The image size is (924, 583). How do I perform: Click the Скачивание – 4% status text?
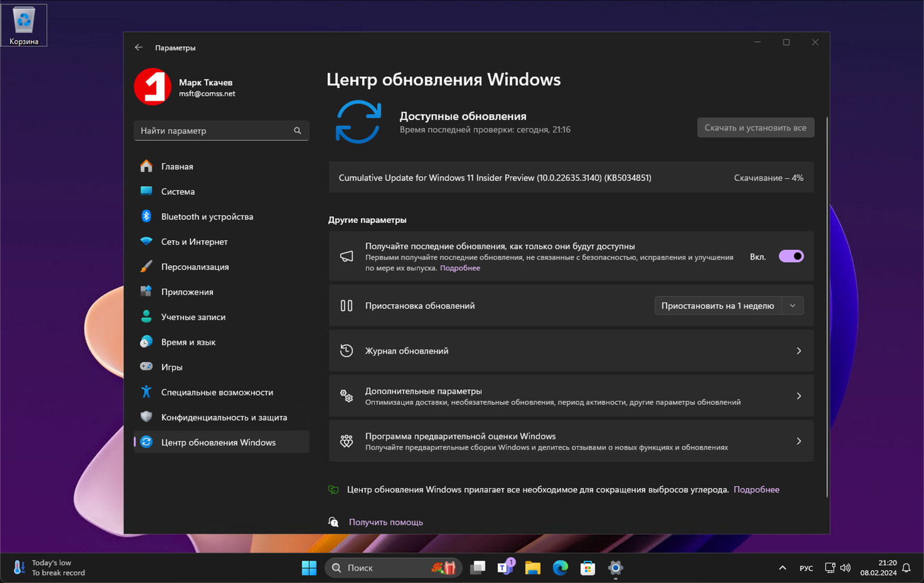coord(769,178)
